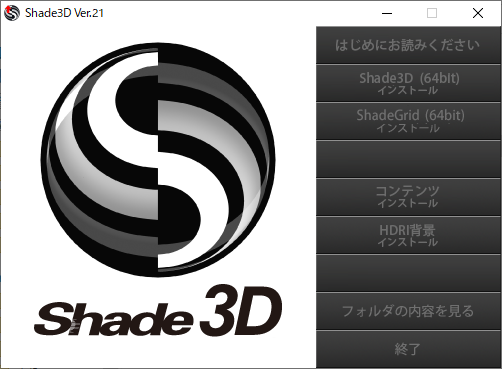This screenshot has width=502, height=369.
Task: Click the コンテンツ インストール button
Action: 408,197
